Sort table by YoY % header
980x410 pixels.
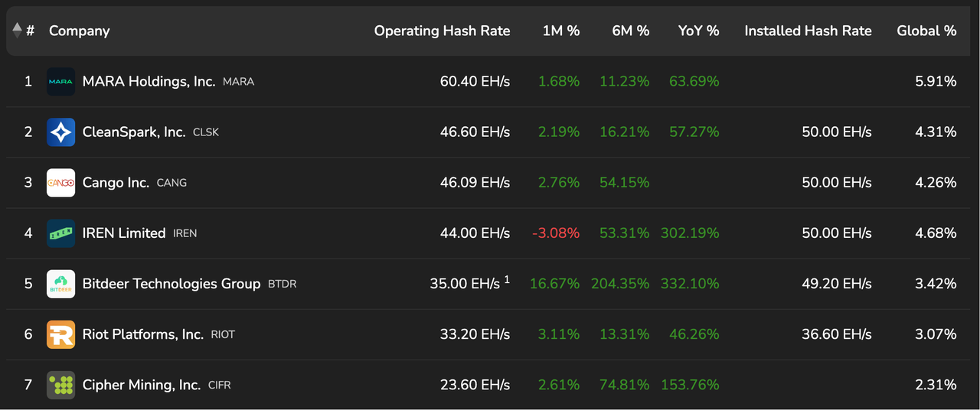(x=698, y=31)
